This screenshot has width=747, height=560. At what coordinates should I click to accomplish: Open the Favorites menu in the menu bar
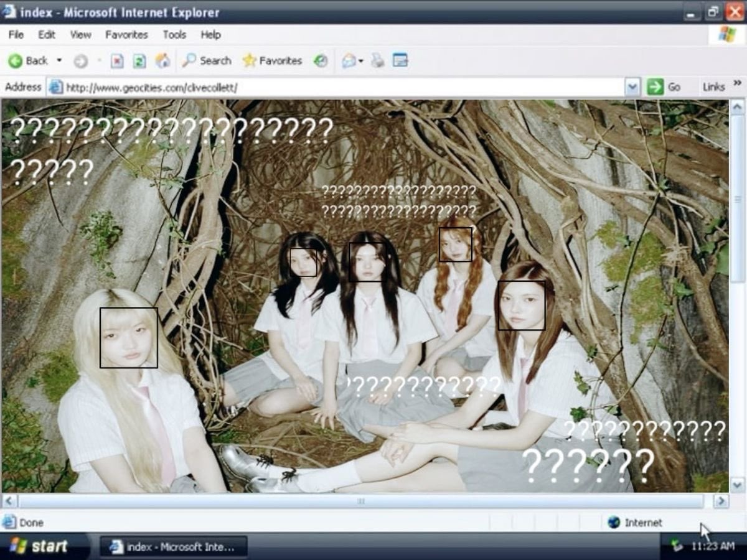(126, 35)
